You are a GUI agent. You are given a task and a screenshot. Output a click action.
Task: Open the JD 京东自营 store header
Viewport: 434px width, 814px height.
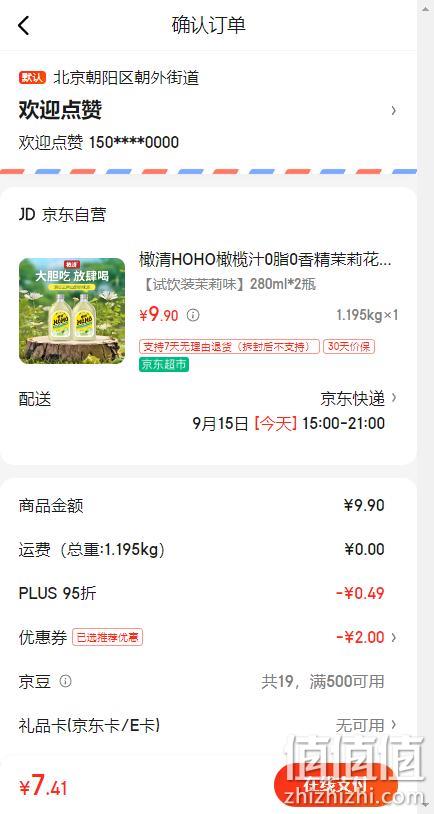click(x=62, y=215)
